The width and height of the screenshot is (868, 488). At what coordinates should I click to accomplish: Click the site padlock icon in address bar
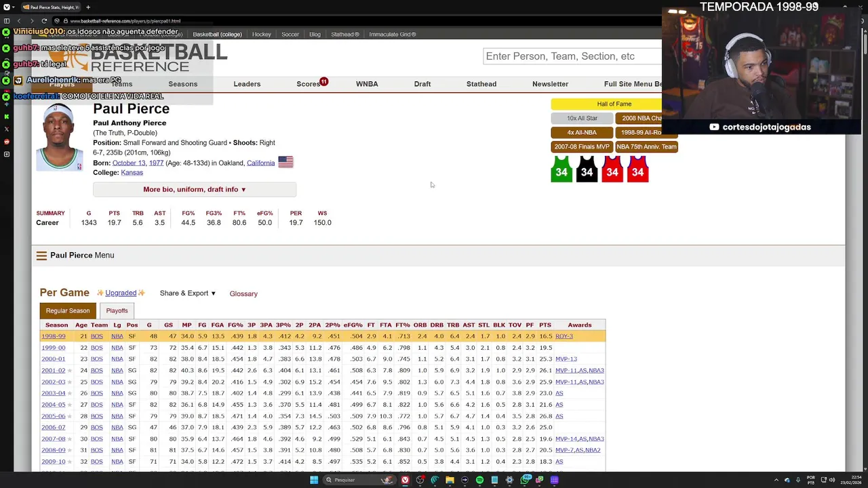(66, 21)
